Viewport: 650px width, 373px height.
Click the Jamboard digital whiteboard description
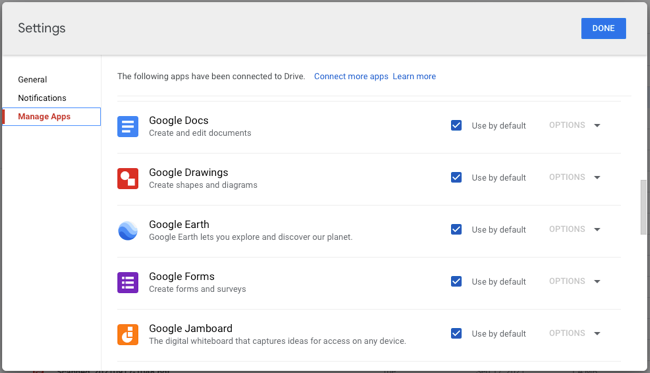pos(277,341)
